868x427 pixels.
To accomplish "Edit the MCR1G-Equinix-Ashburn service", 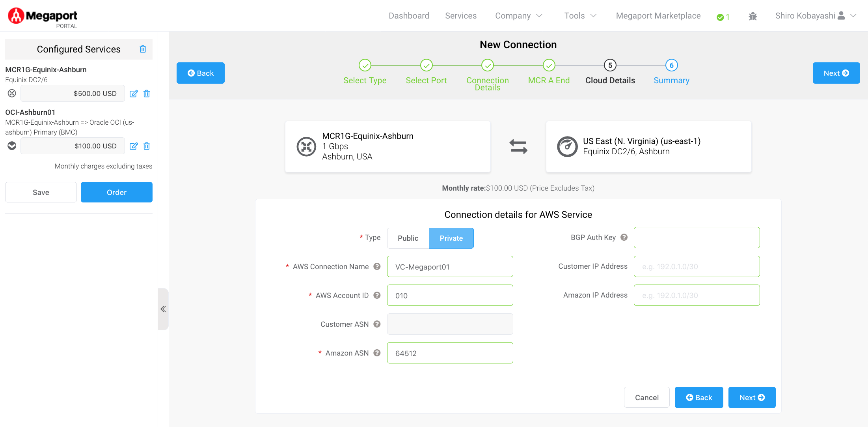I will click(134, 94).
